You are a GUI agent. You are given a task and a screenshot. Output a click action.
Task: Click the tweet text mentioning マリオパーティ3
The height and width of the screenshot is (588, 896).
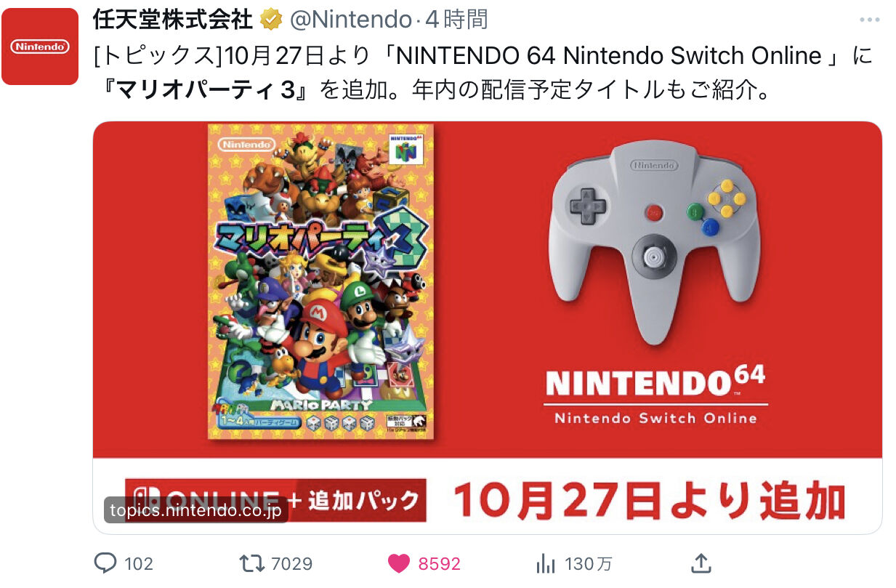pos(483,73)
